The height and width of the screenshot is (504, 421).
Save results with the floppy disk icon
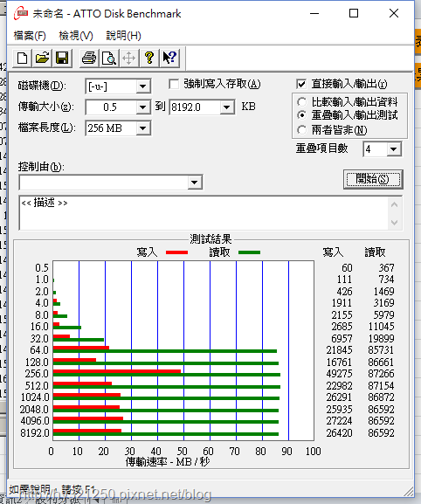62,59
